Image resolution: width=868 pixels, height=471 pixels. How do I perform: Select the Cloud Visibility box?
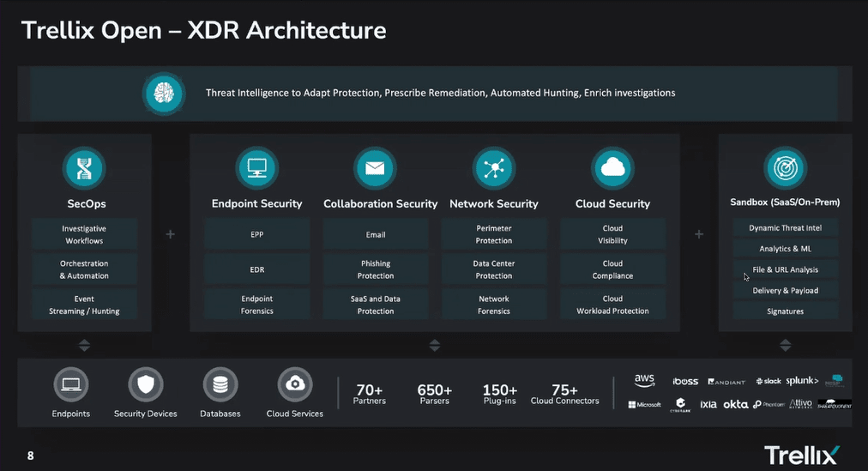612,234
